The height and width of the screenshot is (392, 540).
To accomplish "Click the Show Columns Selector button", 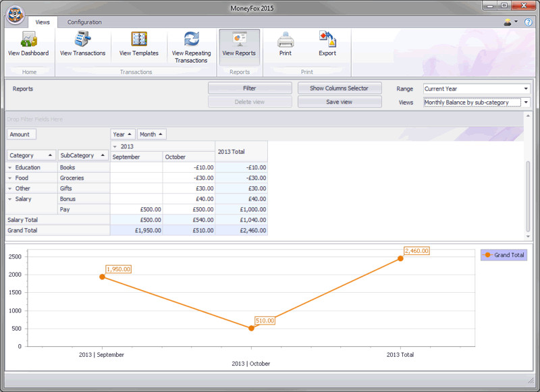I will [340, 88].
